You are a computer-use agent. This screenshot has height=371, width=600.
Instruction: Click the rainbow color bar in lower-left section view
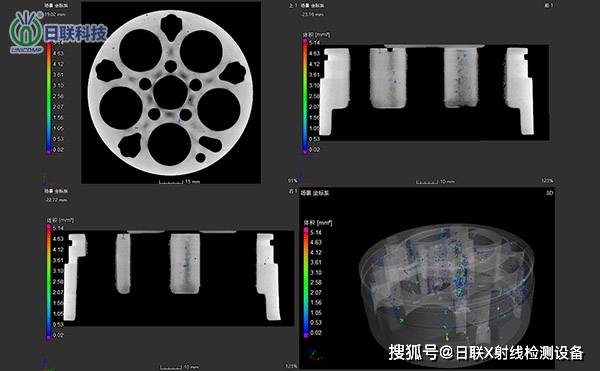[49, 282]
